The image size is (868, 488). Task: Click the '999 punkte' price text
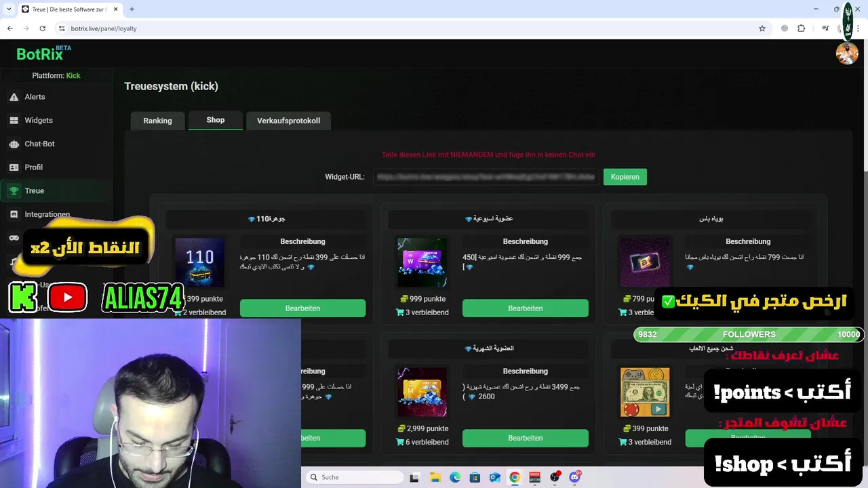427,299
